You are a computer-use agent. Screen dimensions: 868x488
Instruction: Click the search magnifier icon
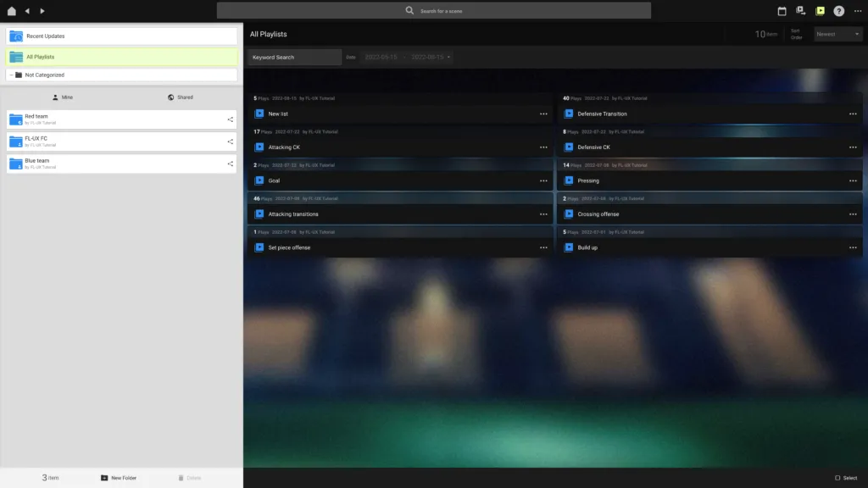[409, 10]
